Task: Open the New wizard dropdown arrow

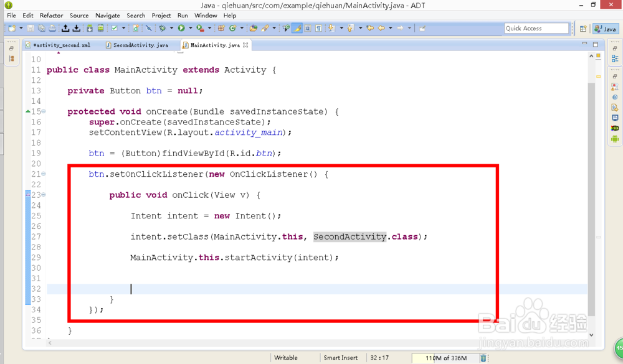Action: pyautogui.click(x=21, y=28)
